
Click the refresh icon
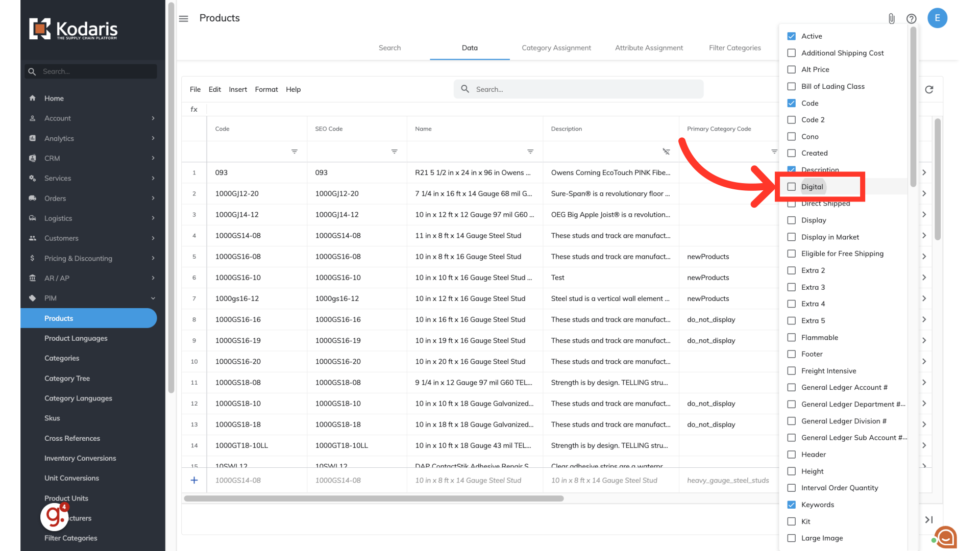pyautogui.click(x=929, y=90)
